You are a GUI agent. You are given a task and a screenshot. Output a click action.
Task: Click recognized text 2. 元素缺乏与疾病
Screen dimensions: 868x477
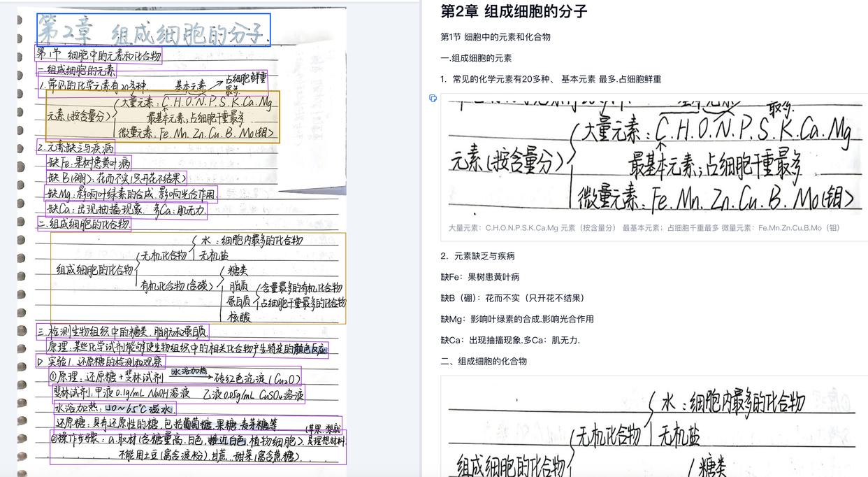click(x=477, y=256)
